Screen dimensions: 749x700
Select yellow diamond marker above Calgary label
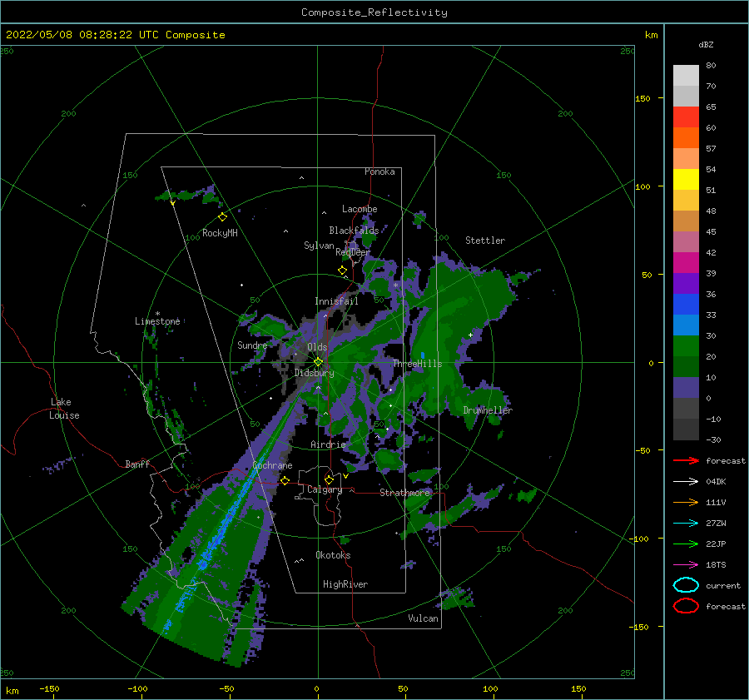[x=329, y=479]
